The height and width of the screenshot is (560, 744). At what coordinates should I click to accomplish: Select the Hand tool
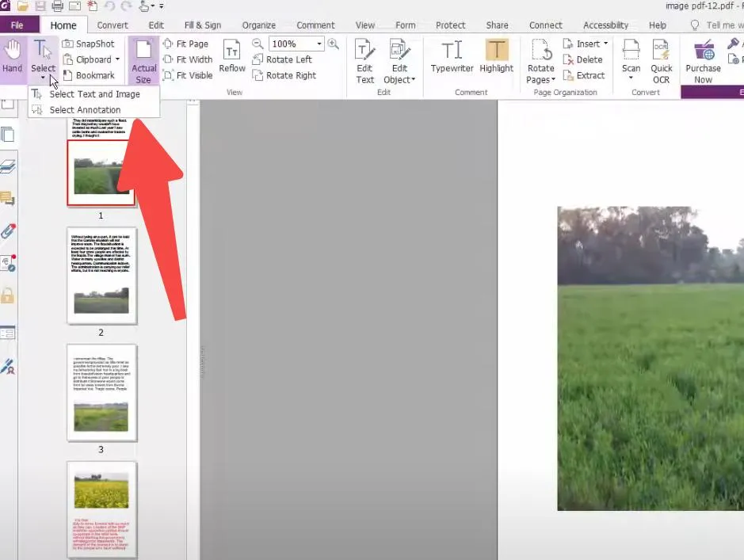point(12,55)
